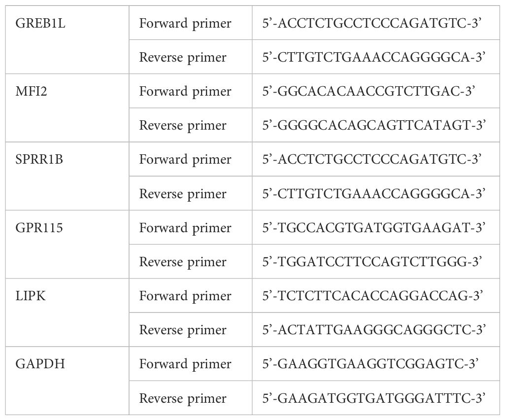Click sequence 5'-ACTATTGAAGGGCAGGGCTC-3'
The width and height of the screenshot is (505, 420).
click(x=374, y=330)
